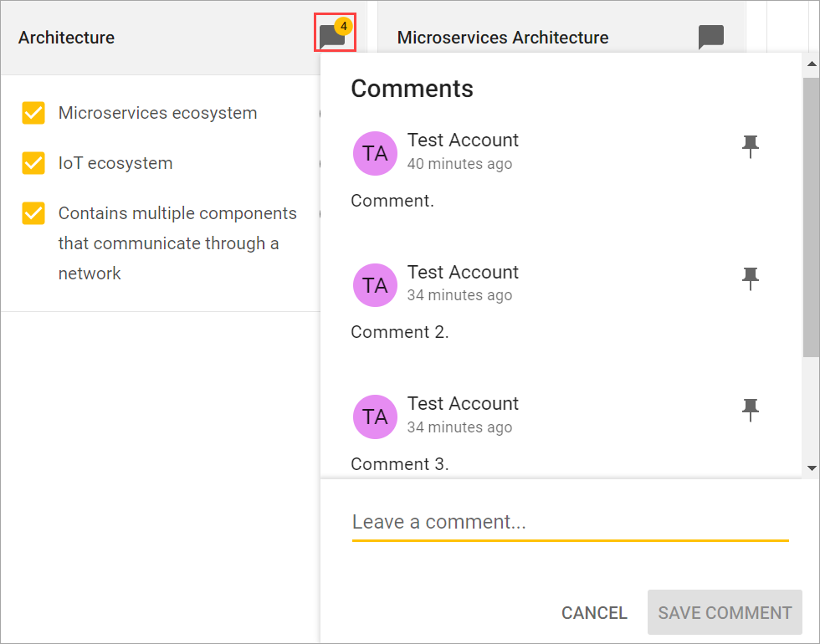Uncheck the IoT ecosystem checkbox
The height and width of the screenshot is (644, 820).
33,163
